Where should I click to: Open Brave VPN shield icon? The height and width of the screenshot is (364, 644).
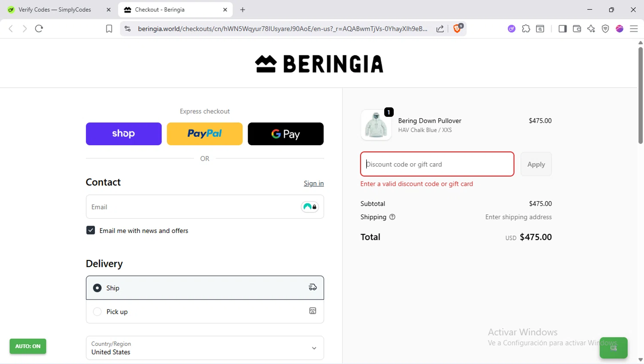605,29
